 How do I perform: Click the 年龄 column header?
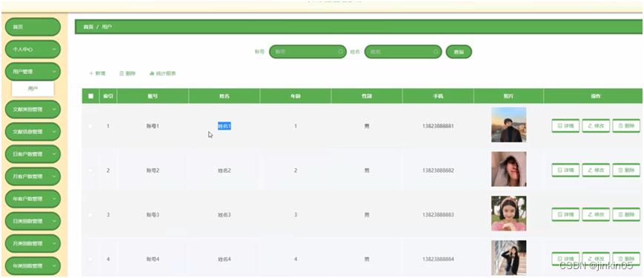point(295,96)
